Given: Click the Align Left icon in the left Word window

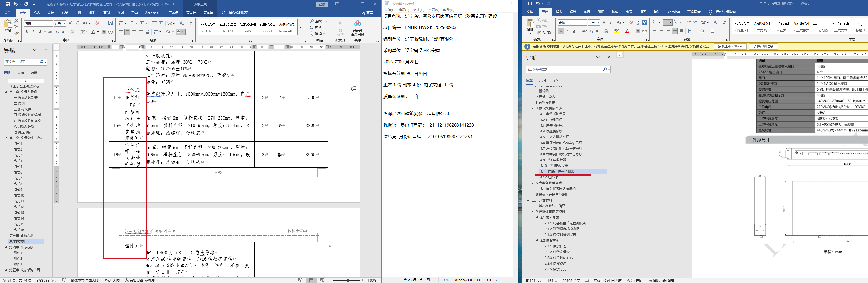Looking at the screenshot, I should pos(121,32).
